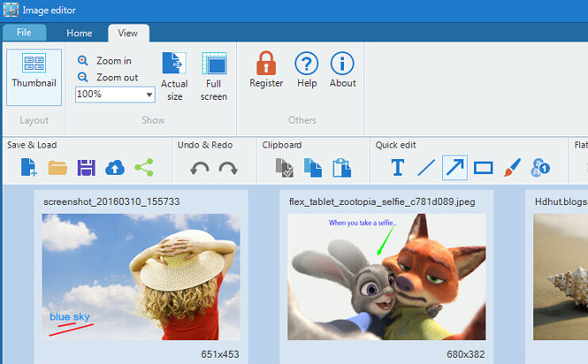Click the Quick edit group label
Screen dimensions: 588x364
(395, 145)
